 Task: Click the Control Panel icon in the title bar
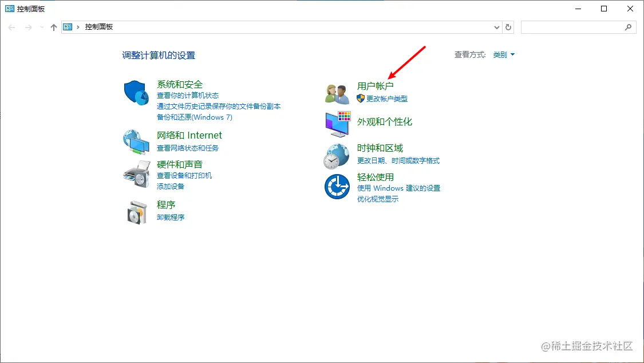(x=10, y=9)
